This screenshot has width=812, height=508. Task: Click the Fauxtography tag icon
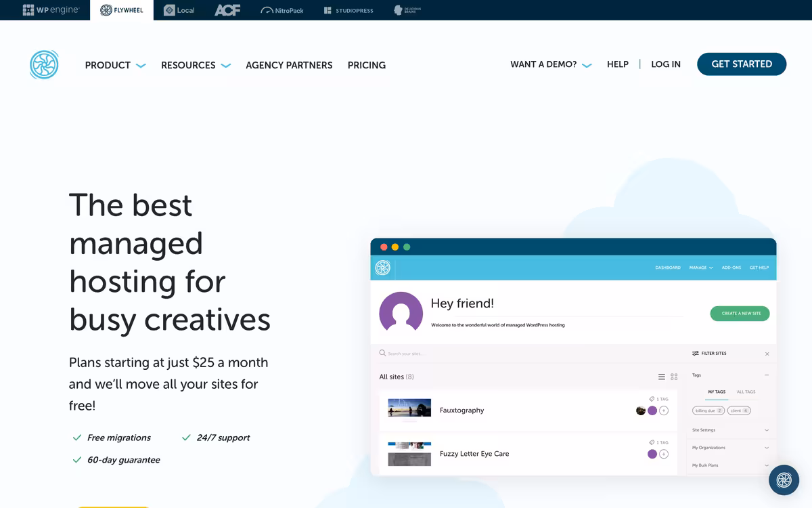point(652,399)
